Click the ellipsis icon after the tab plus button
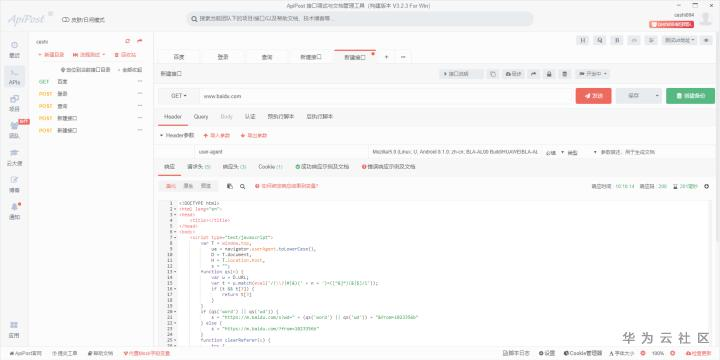The width and height of the screenshot is (720, 360). coord(403,57)
